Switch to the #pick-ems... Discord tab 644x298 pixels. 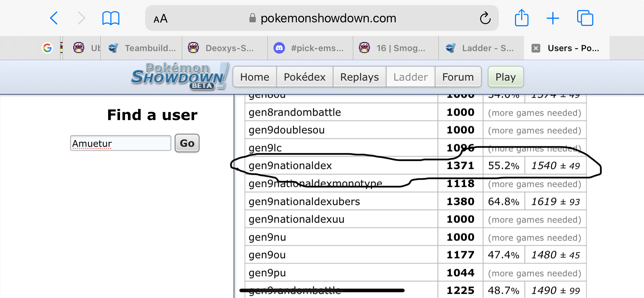[x=310, y=48]
